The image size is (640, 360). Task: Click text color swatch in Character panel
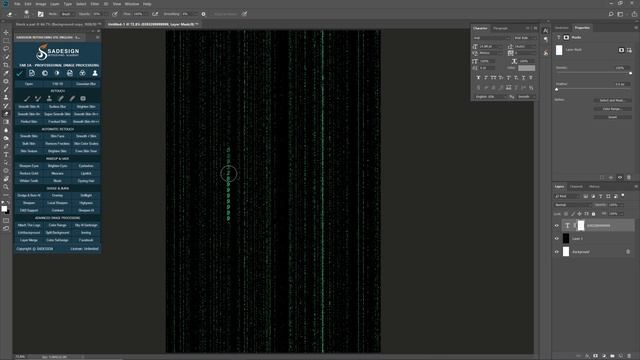coord(527,68)
